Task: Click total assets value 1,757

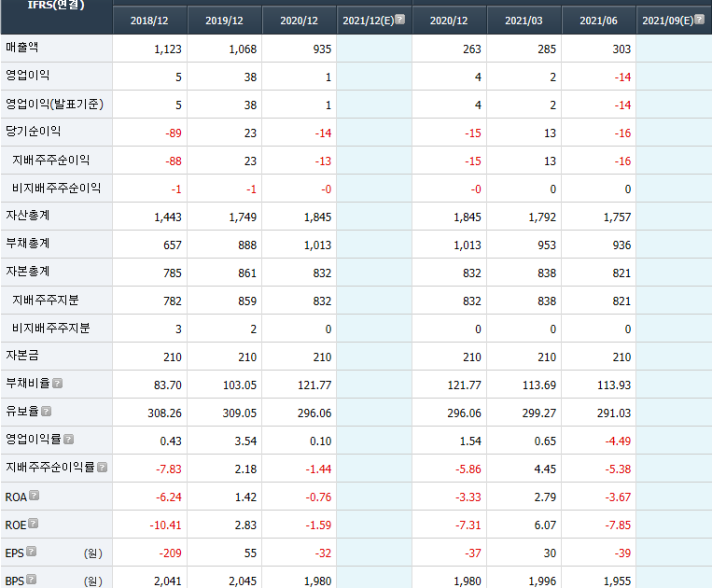Action: (617, 217)
